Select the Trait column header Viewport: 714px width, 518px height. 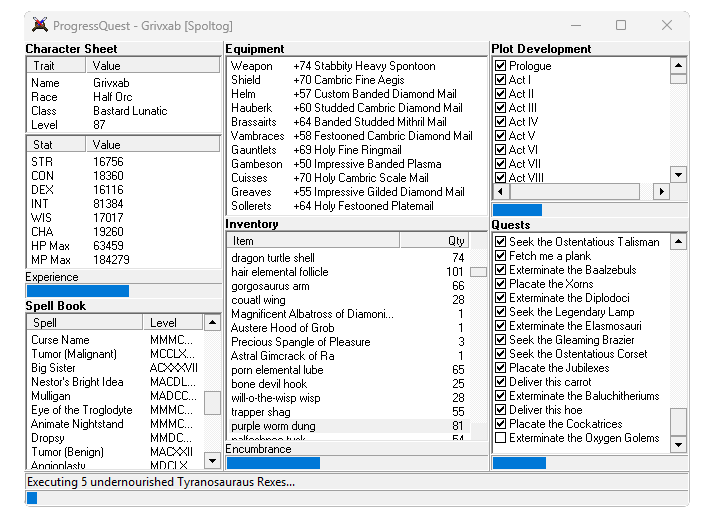(57, 66)
